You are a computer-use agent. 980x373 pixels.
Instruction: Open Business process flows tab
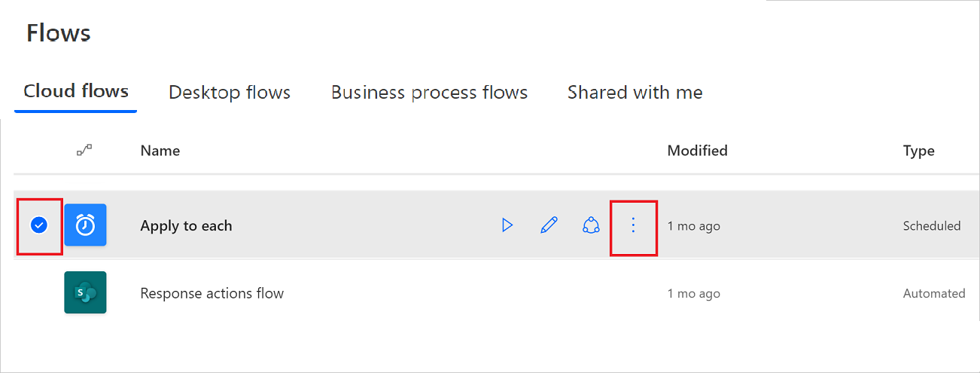pyautogui.click(x=429, y=93)
